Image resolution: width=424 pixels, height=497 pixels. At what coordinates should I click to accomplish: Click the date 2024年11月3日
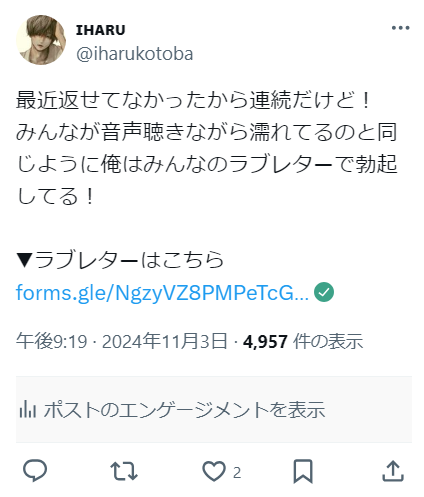point(165,341)
